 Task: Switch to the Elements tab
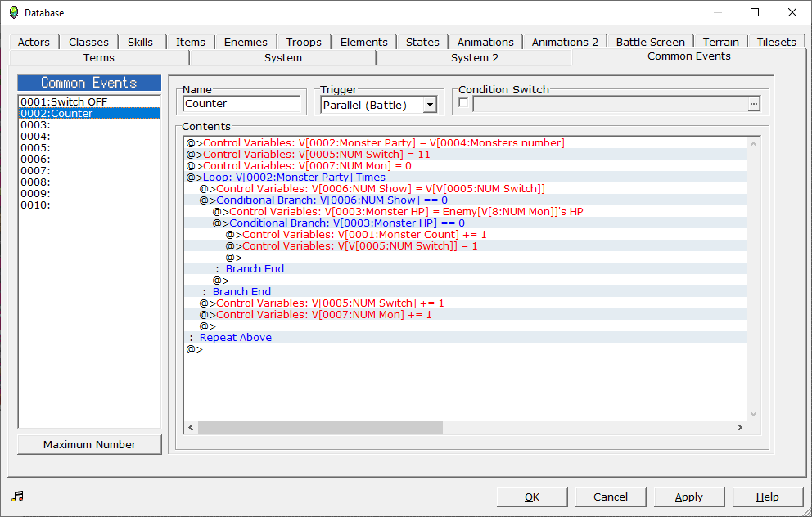(363, 42)
